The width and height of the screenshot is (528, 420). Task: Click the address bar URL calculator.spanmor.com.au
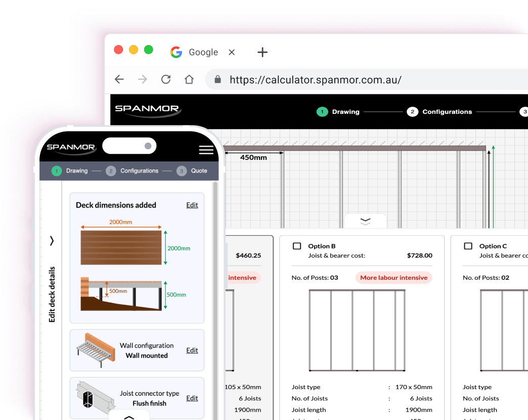[315, 80]
